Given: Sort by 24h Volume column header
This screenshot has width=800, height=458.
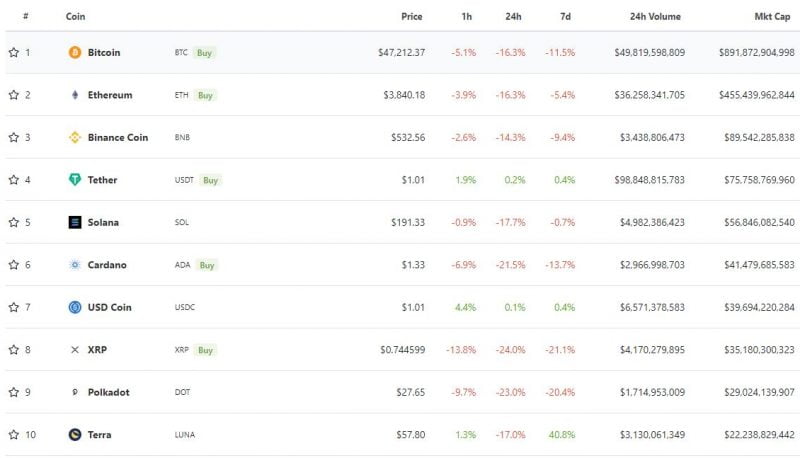Looking at the screenshot, I should tap(656, 17).
